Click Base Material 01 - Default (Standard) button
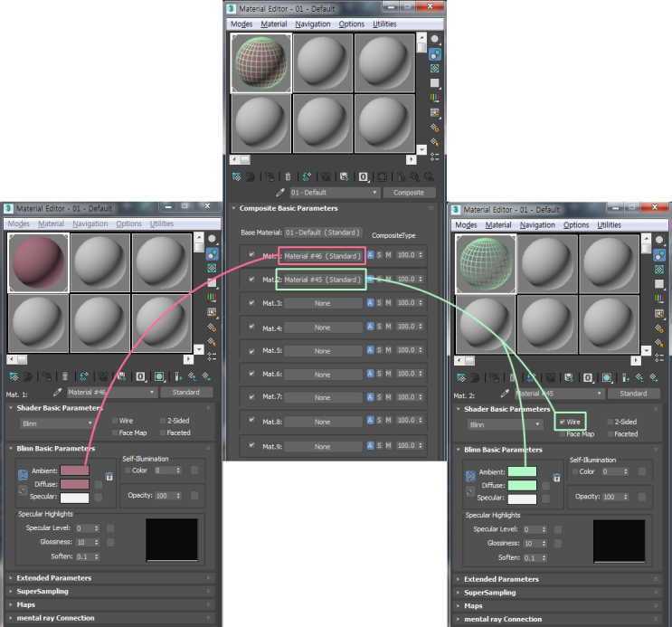672x627 pixels. 323,233
